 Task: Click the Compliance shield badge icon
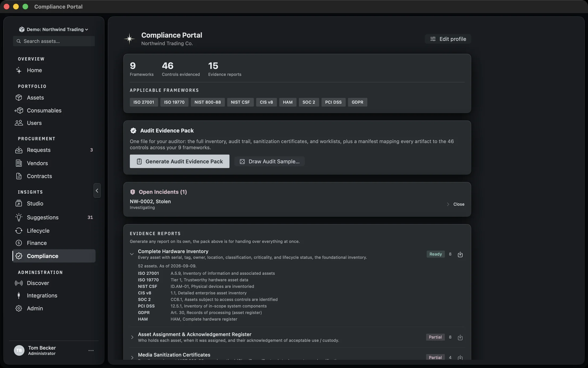19,256
